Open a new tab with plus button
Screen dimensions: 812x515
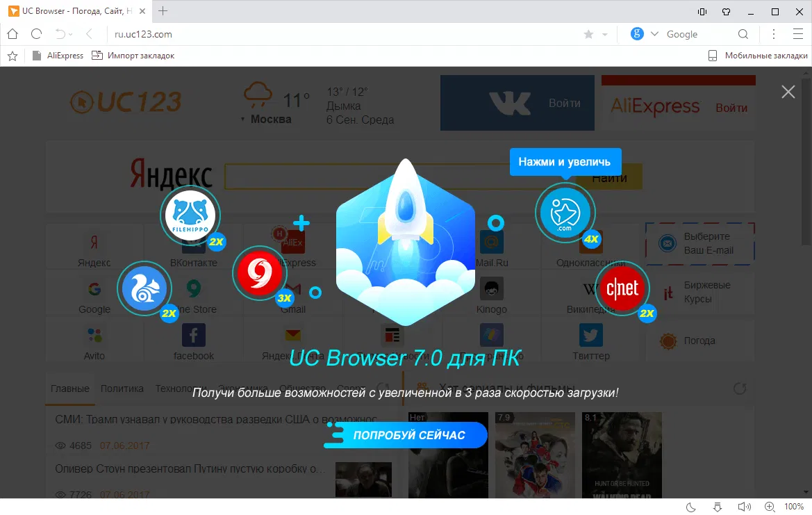pos(163,11)
